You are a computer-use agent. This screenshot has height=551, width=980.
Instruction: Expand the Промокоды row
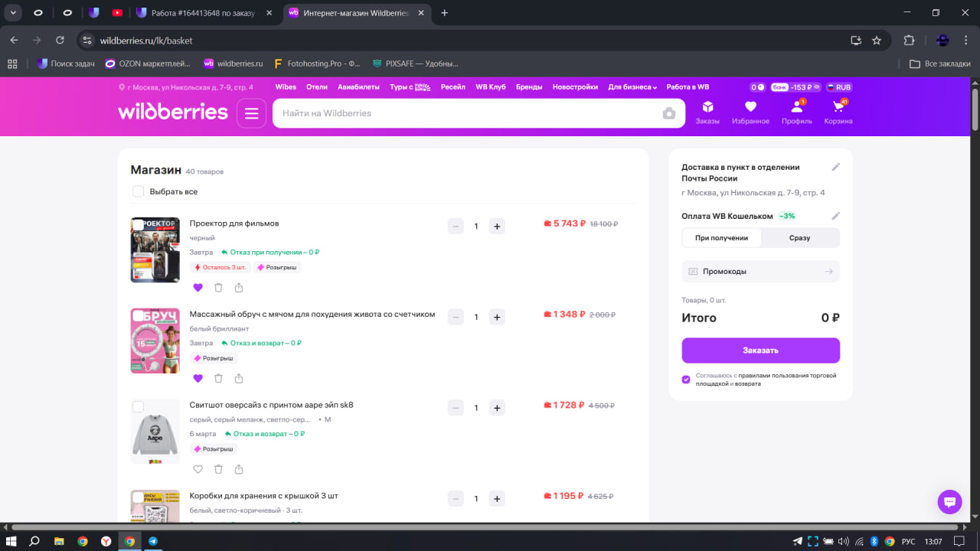pyautogui.click(x=761, y=272)
